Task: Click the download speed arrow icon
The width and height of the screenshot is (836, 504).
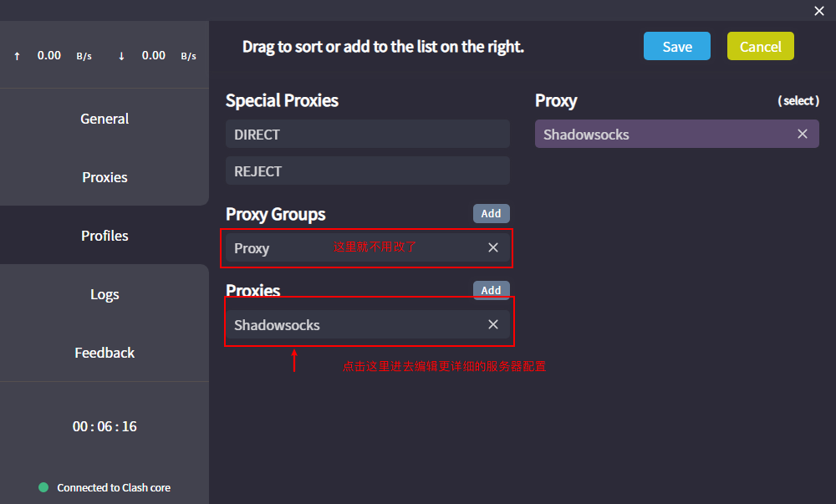Action: tap(121, 56)
